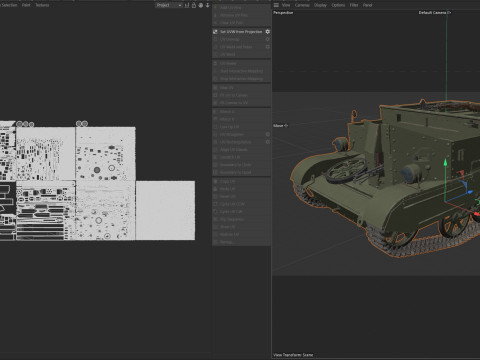The height and width of the screenshot is (360, 480).
Task: Click View Transform: Scene status text
Action: point(293,355)
